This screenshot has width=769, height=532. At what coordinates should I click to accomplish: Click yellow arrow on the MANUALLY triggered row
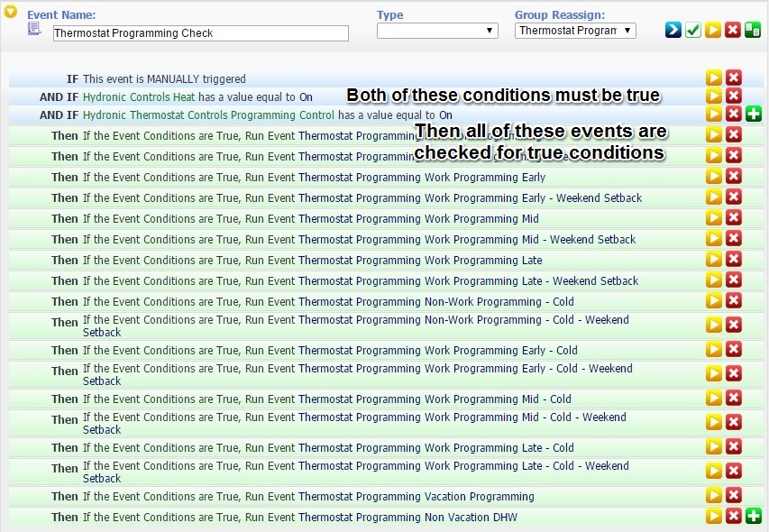714,78
